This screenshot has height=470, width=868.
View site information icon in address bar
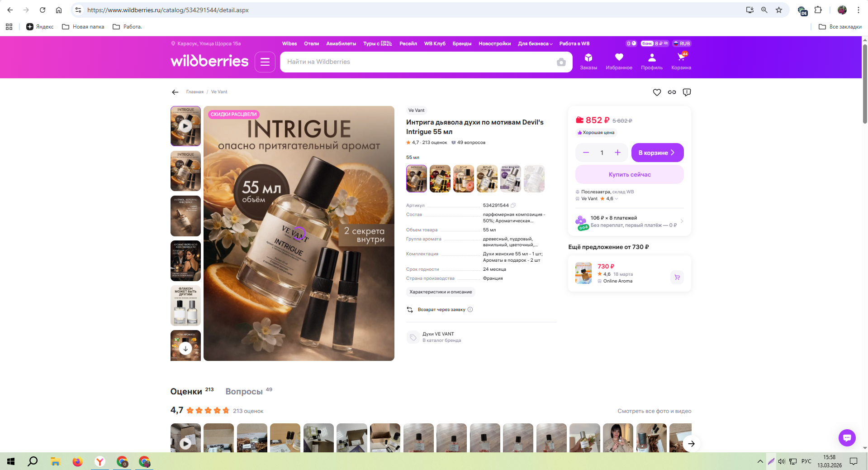click(x=78, y=10)
